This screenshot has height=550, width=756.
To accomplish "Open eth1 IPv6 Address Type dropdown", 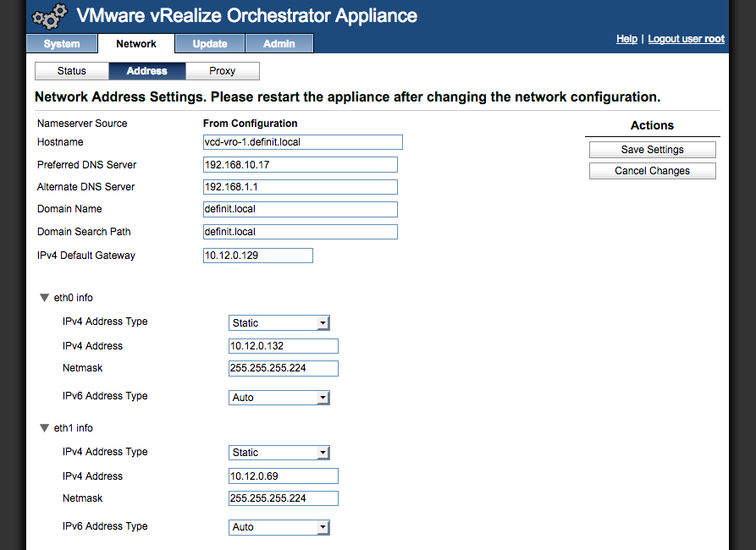I will (279, 527).
